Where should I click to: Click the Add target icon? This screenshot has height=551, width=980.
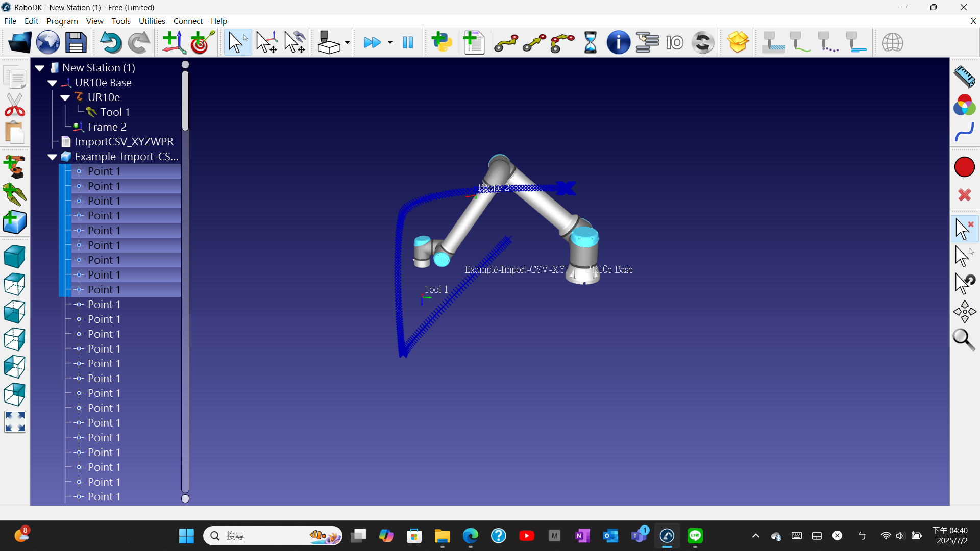[202, 43]
